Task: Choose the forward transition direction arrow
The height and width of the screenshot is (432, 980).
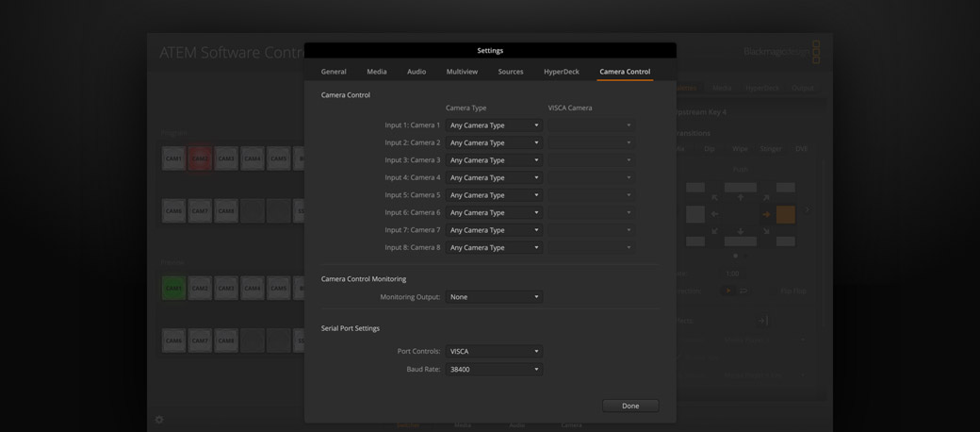Action: (x=727, y=291)
